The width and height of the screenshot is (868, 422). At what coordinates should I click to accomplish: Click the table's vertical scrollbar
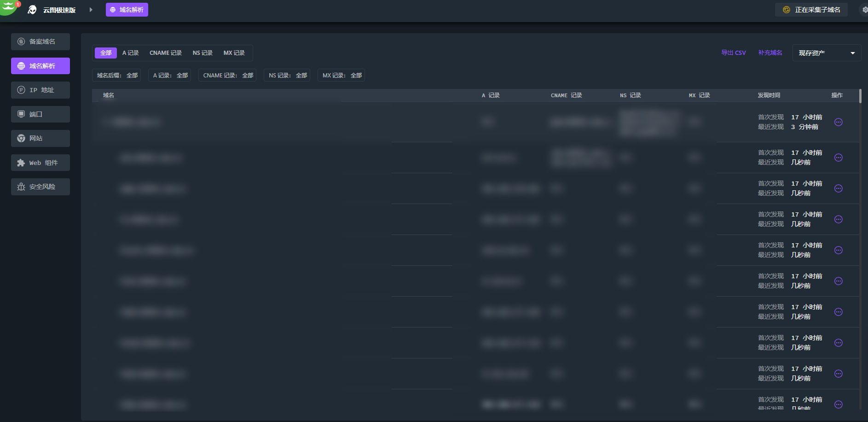pyautogui.click(x=860, y=96)
